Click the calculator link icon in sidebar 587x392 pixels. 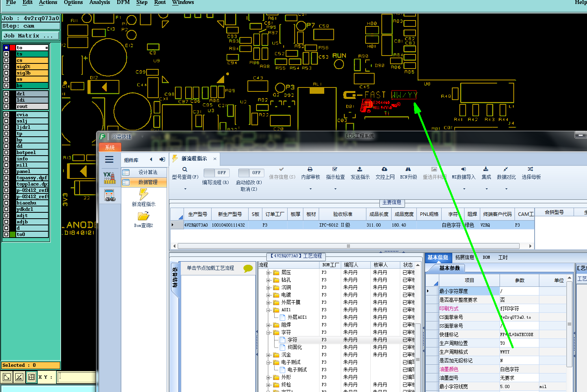coord(110,195)
